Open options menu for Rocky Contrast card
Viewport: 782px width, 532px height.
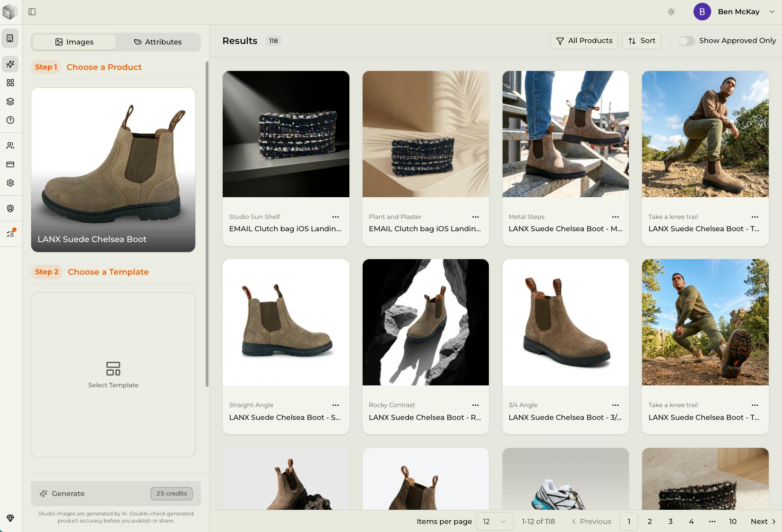pos(476,405)
